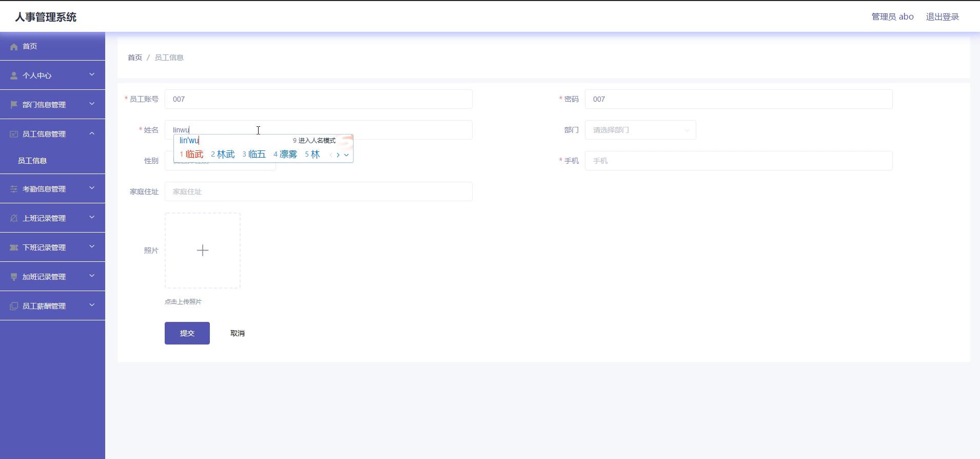Go to next IME candidate page
The width and height of the screenshot is (980, 459).
pyautogui.click(x=338, y=155)
